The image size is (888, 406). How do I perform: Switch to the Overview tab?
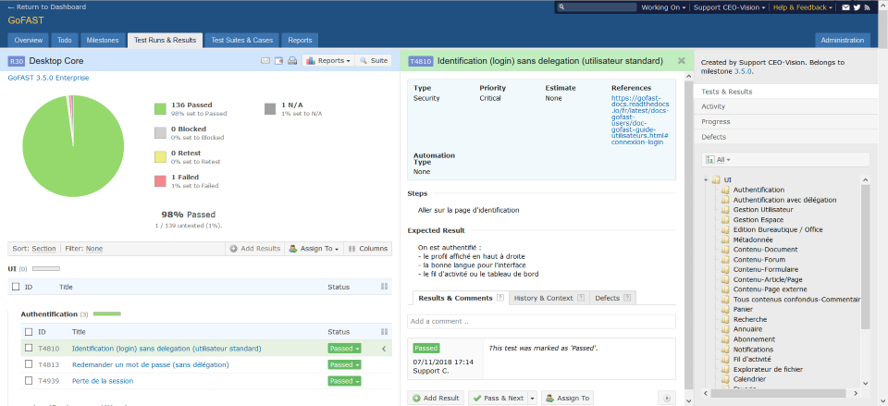(28, 40)
